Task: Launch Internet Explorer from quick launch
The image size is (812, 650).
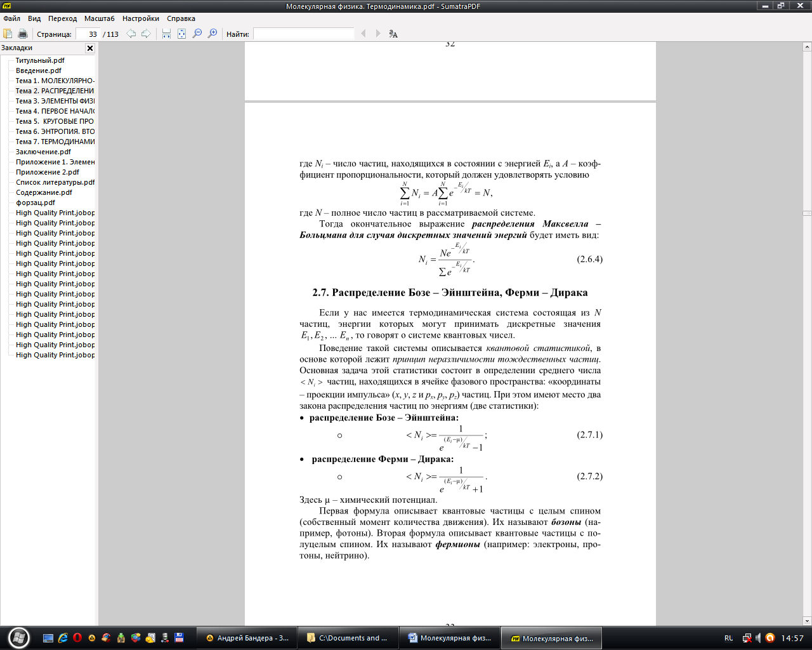Action: (63, 638)
